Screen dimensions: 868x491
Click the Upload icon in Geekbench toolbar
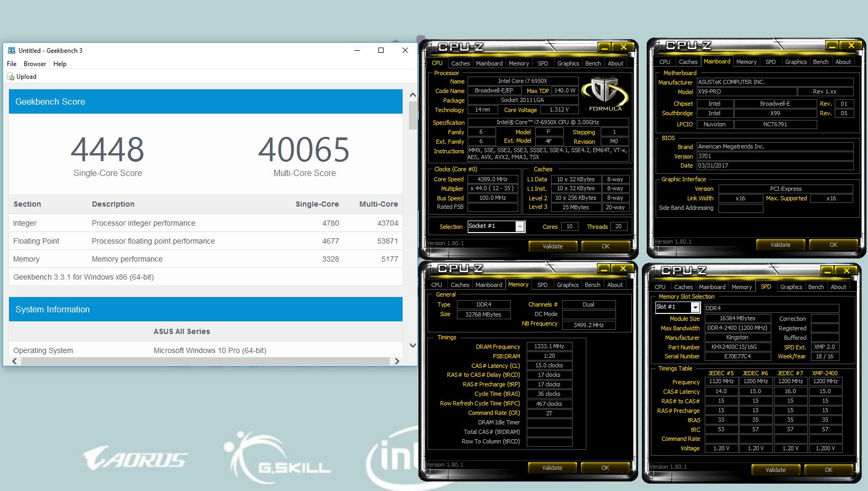pos(11,77)
